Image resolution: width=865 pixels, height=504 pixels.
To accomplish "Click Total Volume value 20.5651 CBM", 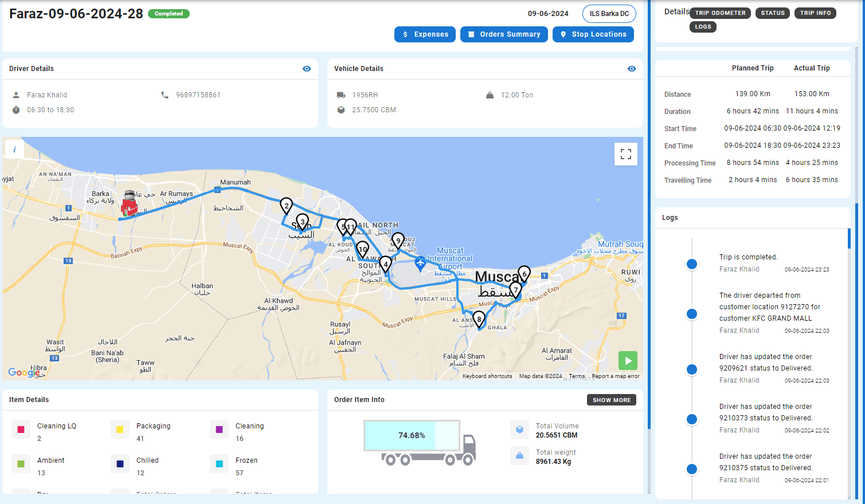I will coord(557,435).
